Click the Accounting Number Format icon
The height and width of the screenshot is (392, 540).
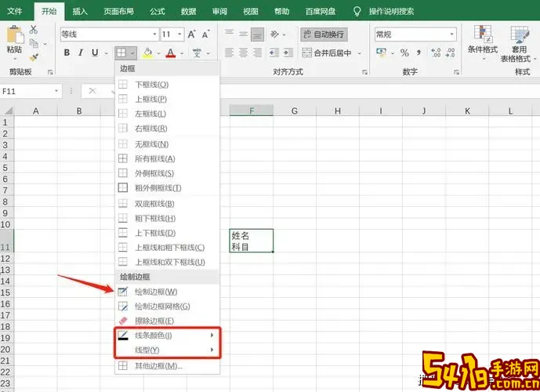381,53
